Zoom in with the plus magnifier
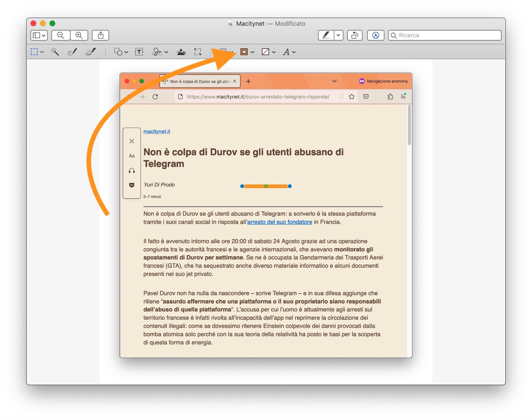This screenshot has width=532, height=420. pos(79,35)
